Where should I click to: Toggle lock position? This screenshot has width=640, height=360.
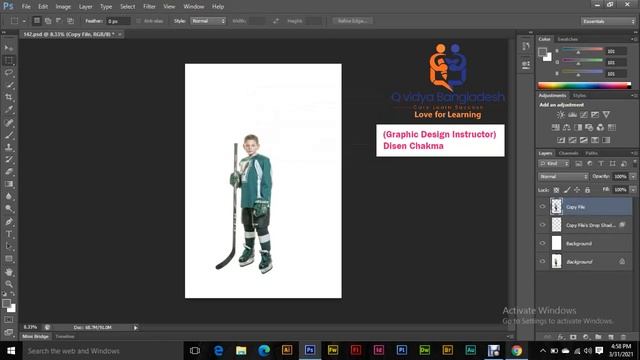coord(577,190)
